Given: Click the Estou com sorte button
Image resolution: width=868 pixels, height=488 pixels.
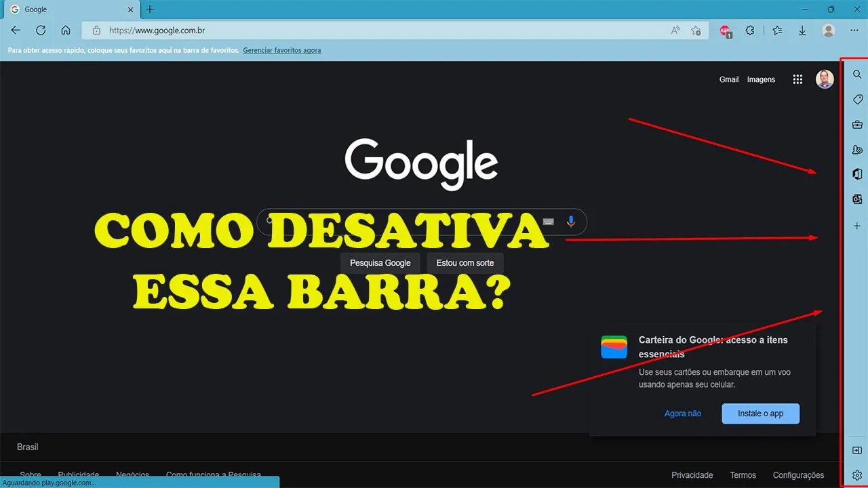Looking at the screenshot, I should click(x=465, y=263).
